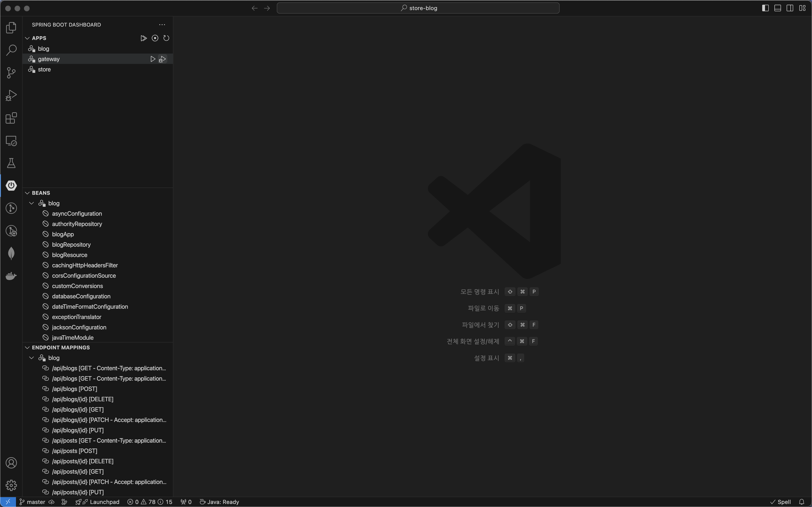Open the Source Control view
812x507 pixels.
(11, 73)
